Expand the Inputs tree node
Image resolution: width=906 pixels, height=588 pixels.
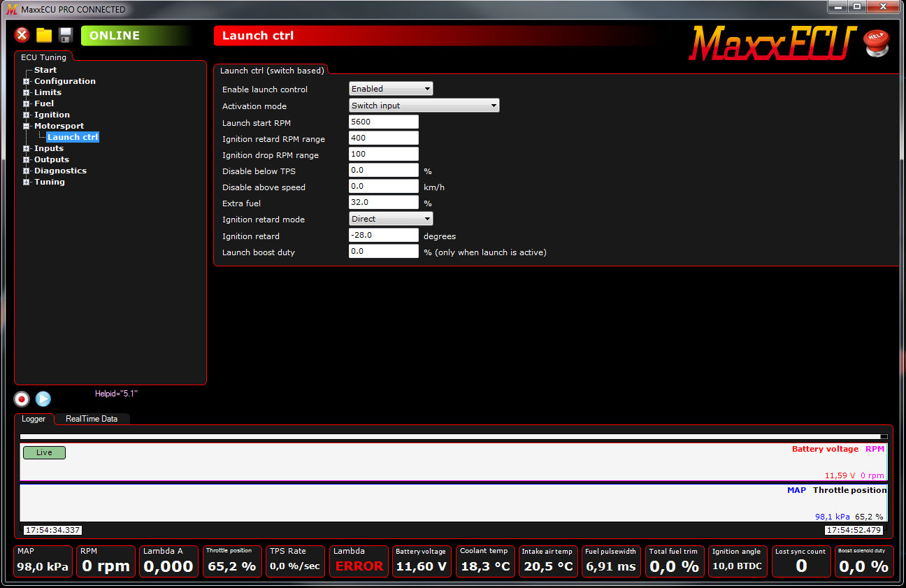pyautogui.click(x=27, y=148)
